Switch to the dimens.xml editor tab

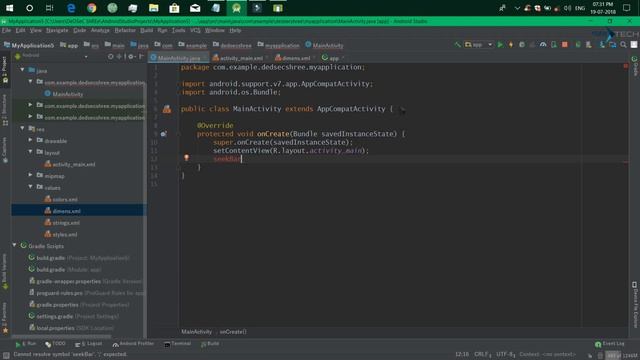(x=295, y=58)
